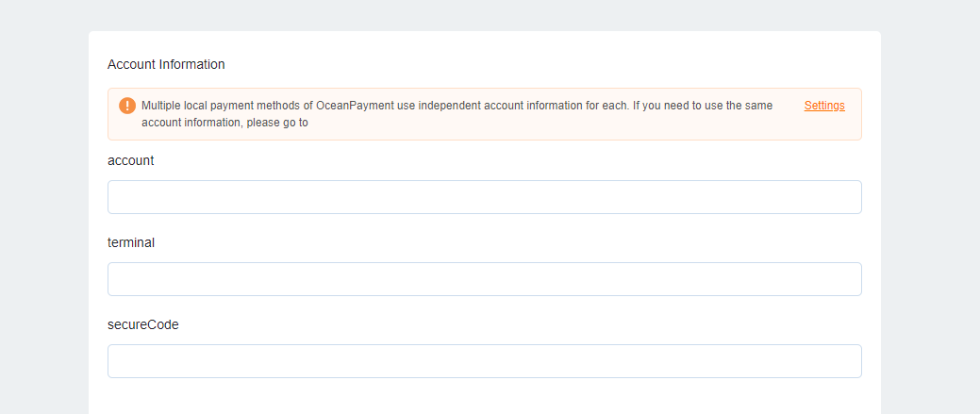This screenshot has height=414, width=980.
Task: Click the "account" label above first field
Action: point(131,161)
